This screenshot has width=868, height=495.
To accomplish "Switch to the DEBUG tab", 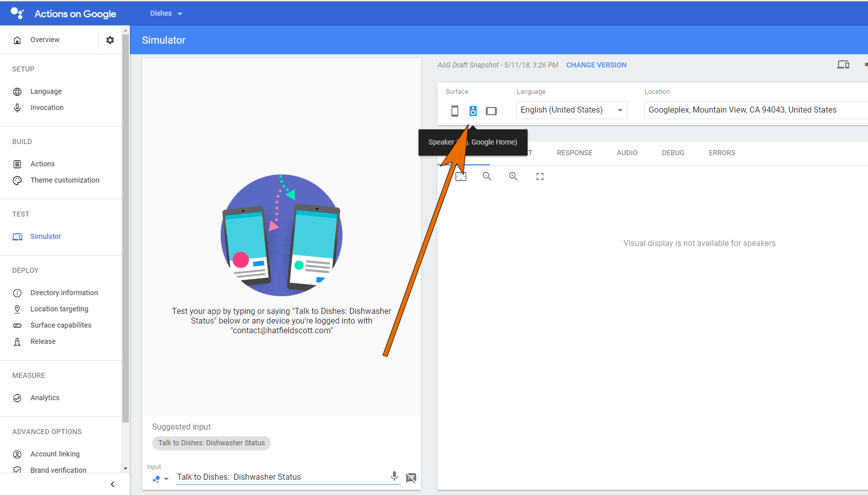I will [673, 153].
